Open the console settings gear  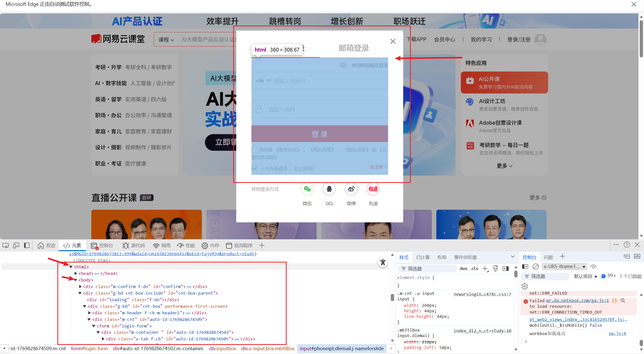[x=525, y=286]
